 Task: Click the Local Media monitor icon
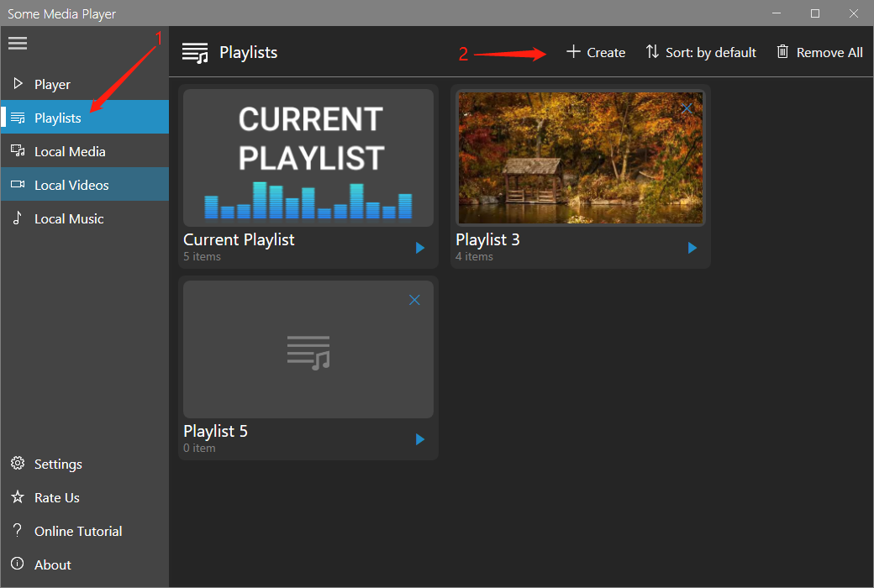tap(16, 150)
